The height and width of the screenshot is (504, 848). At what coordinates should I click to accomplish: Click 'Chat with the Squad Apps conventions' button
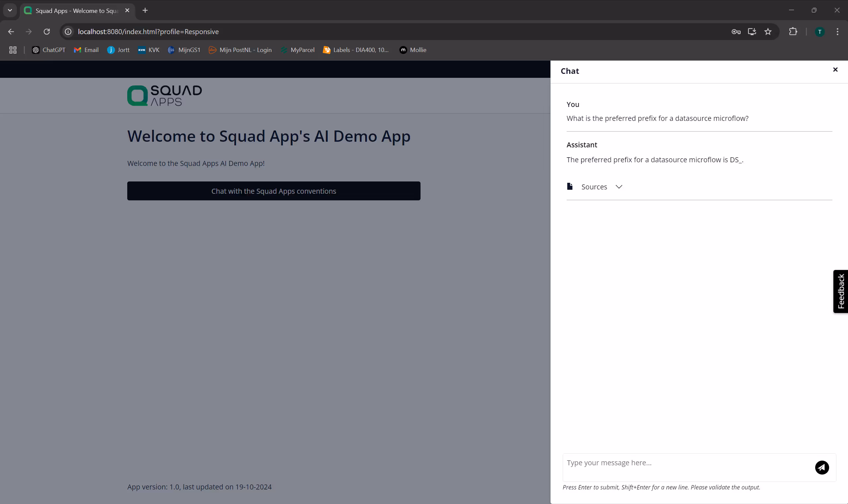[x=274, y=191]
